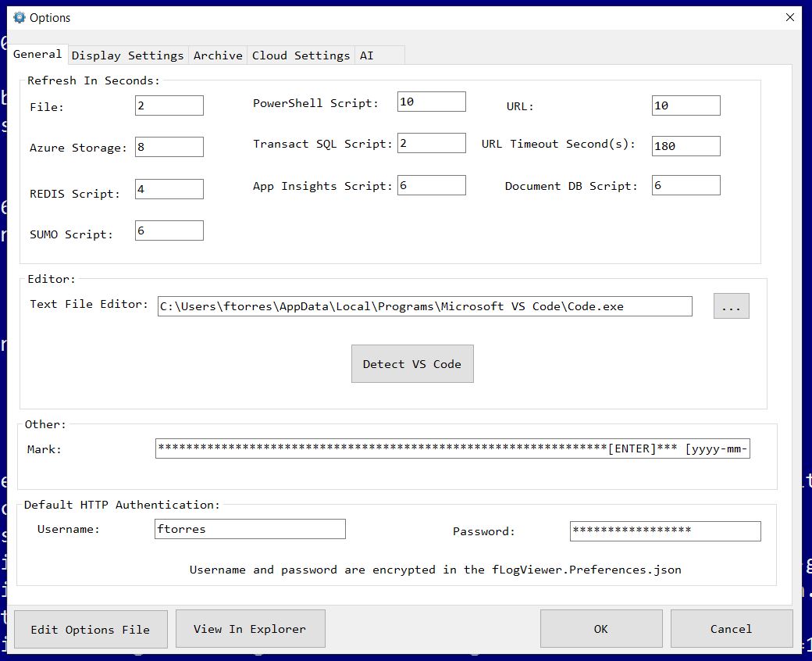Close the Options dialog
Viewport: 812px width, 661px height.
(x=789, y=18)
